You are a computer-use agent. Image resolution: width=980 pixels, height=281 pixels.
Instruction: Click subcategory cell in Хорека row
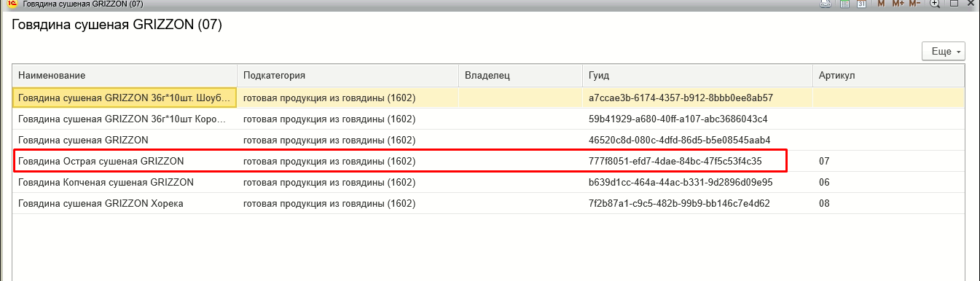pyautogui.click(x=348, y=203)
